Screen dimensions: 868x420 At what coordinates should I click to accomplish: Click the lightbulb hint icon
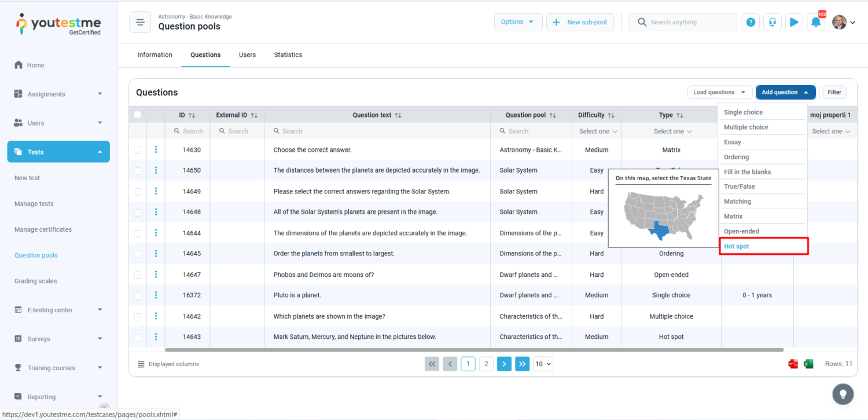[x=843, y=395]
